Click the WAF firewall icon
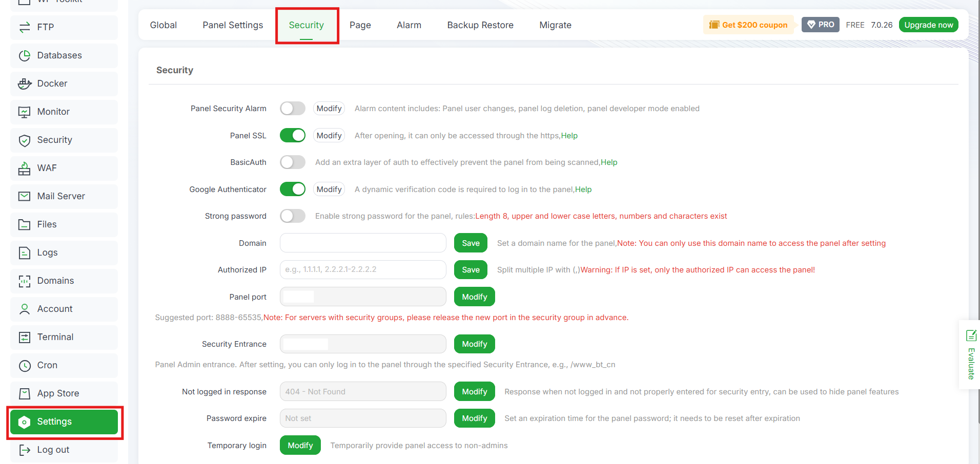980x464 pixels. pyautogui.click(x=25, y=168)
